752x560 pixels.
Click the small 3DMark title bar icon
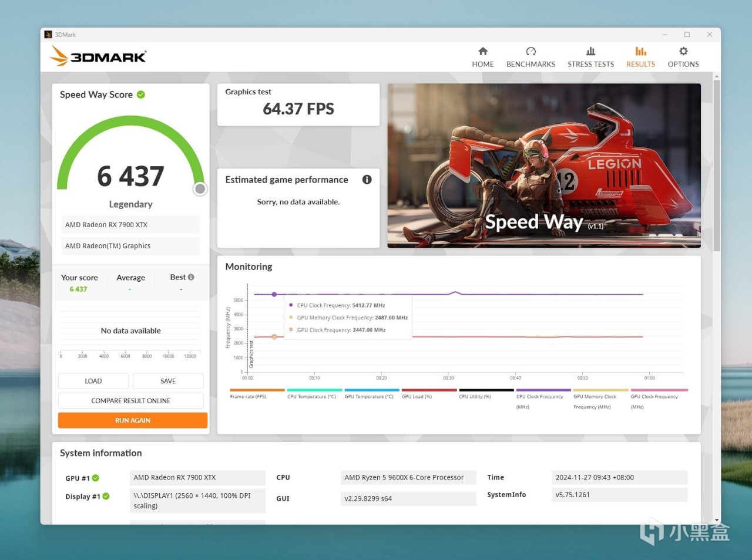[48, 35]
